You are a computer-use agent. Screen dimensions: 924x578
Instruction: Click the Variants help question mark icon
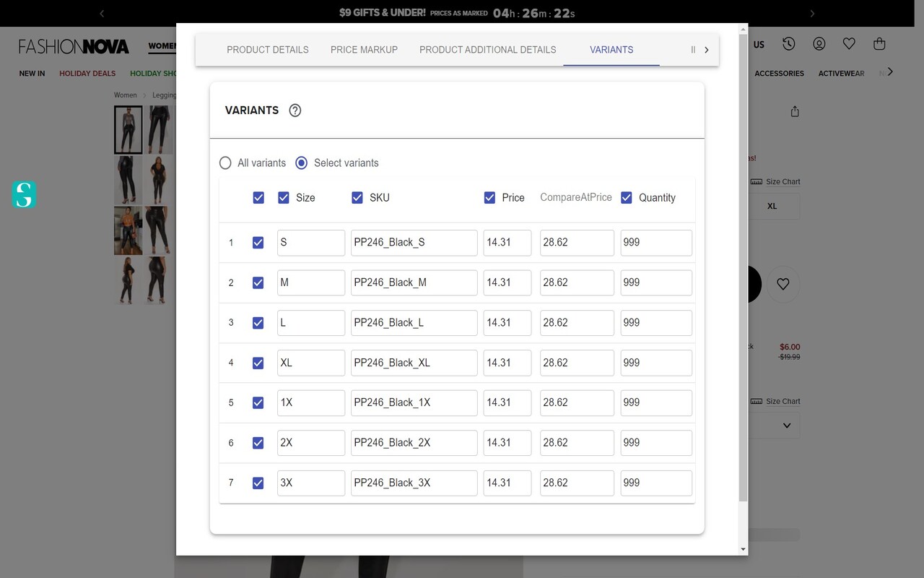pyautogui.click(x=295, y=111)
